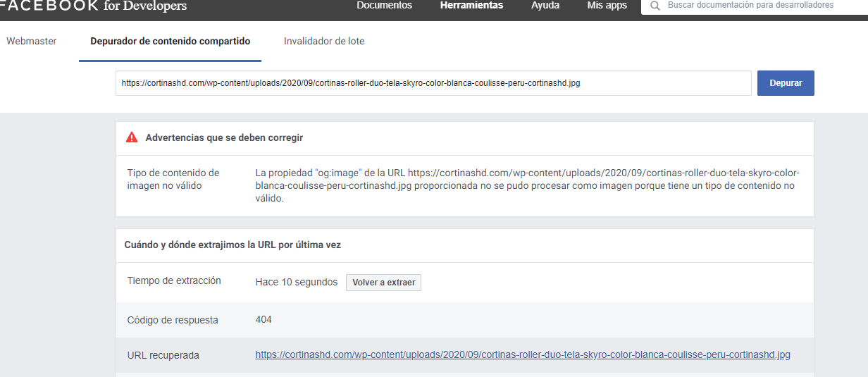The height and width of the screenshot is (377, 868).
Task: Open the Mis apps menu
Action: point(607,5)
